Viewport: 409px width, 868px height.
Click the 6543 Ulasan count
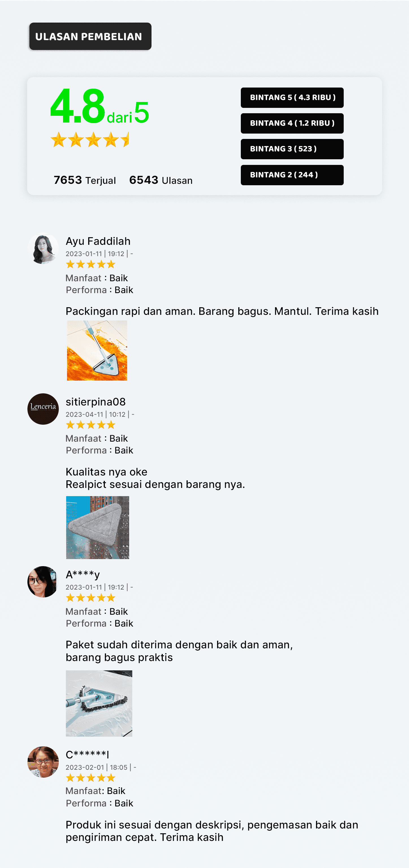pyautogui.click(x=161, y=180)
